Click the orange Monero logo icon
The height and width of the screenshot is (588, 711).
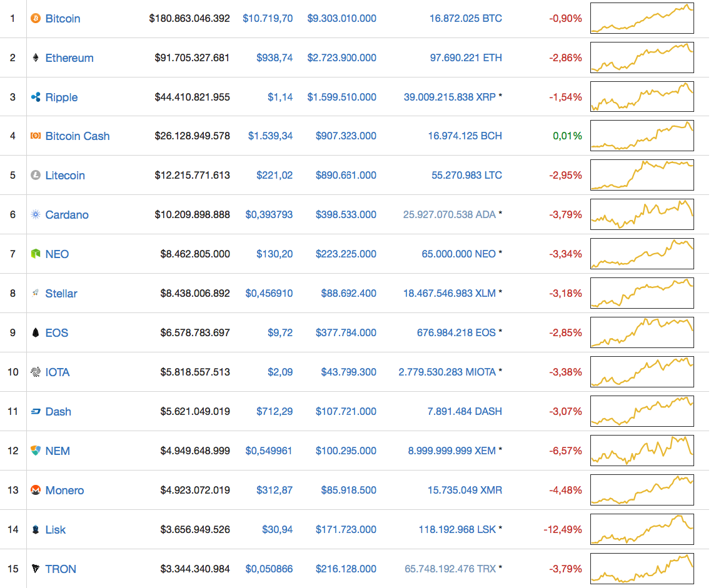tap(36, 490)
